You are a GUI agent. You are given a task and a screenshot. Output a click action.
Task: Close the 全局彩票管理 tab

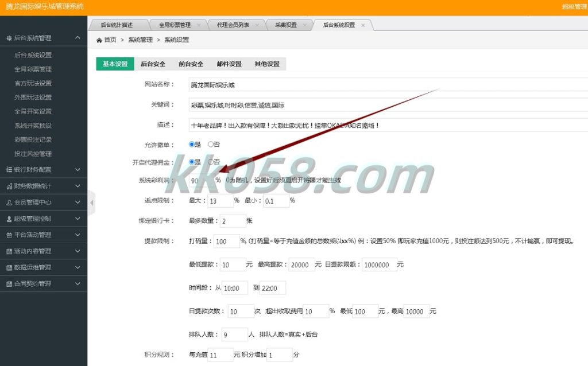[x=199, y=25]
